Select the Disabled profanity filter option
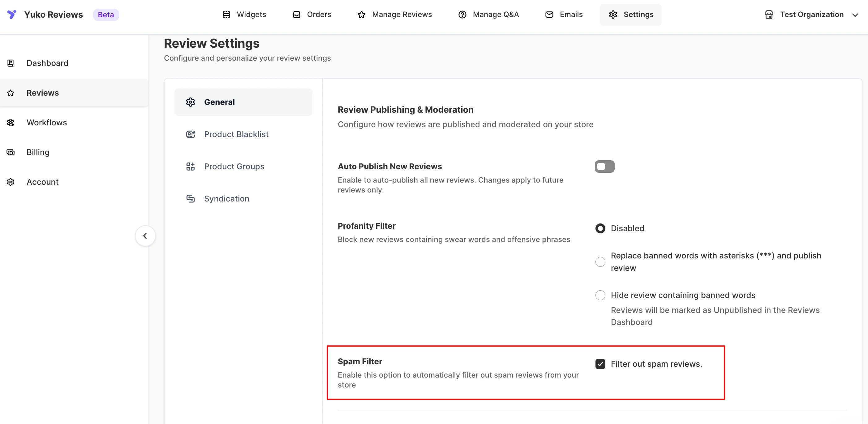The height and width of the screenshot is (424, 868). (x=600, y=228)
